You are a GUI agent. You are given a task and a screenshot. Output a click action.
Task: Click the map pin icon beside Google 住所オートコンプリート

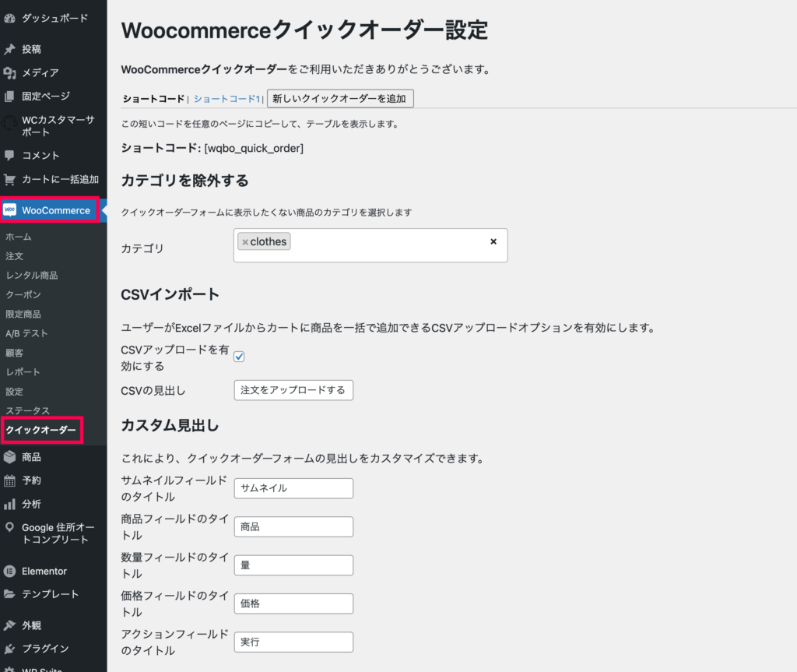click(x=9, y=527)
